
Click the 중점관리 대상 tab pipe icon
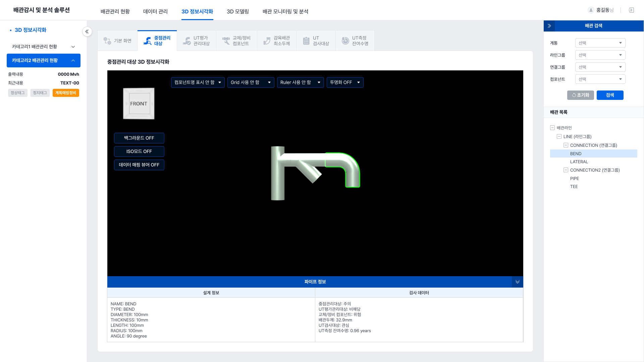[x=147, y=41]
